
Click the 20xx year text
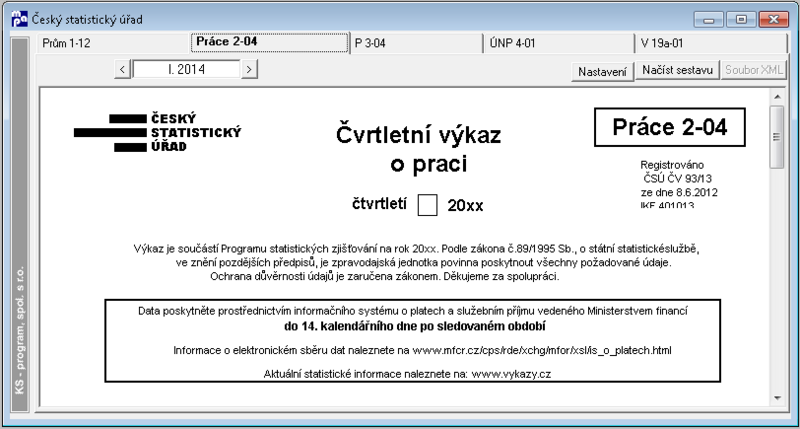point(465,206)
